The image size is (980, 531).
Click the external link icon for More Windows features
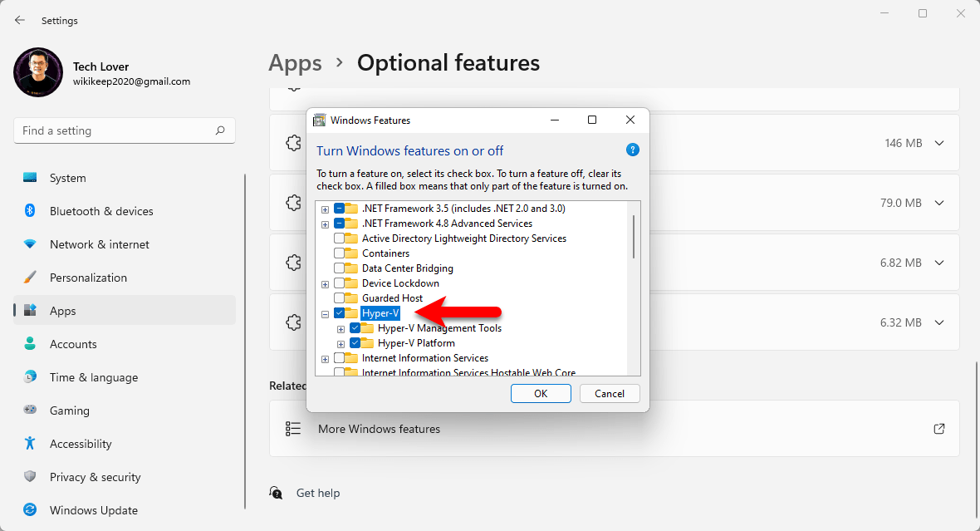pos(938,429)
